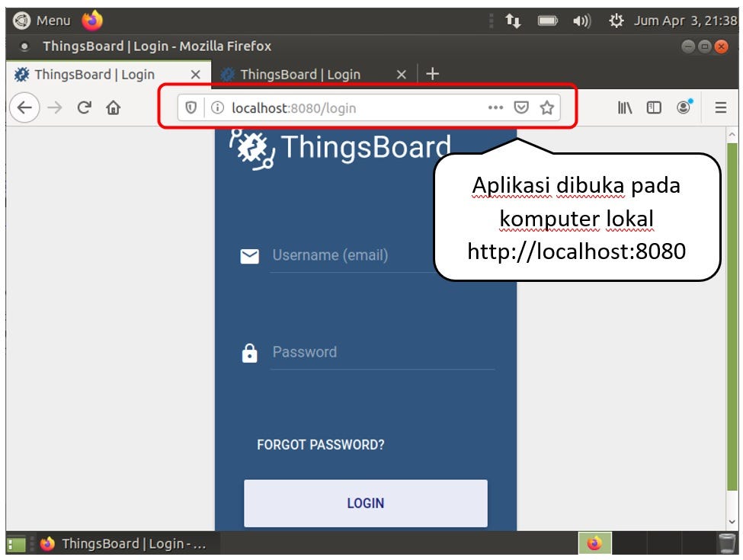Close the second ThingsBoard | Login tab
Screen dimensions: 743x560
pyautogui.click(x=402, y=75)
